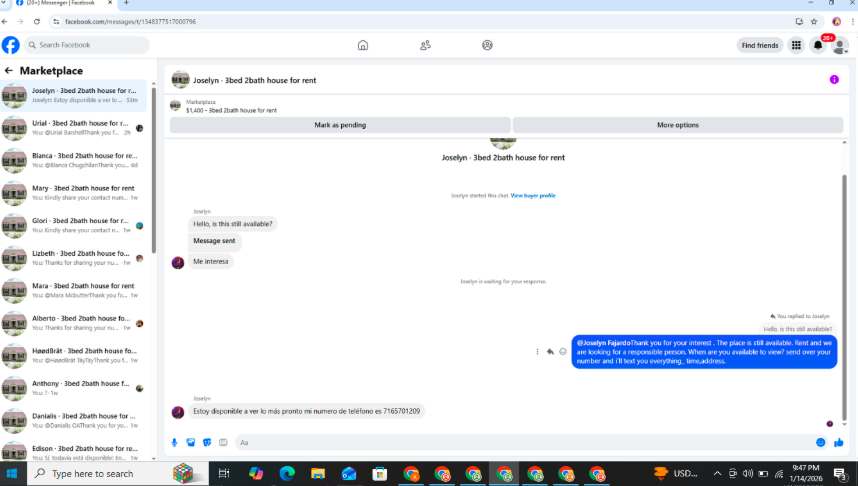The height and width of the screenshot is (486, 858).
Task: Focus the Aa message input field
Action: (524, 442)
